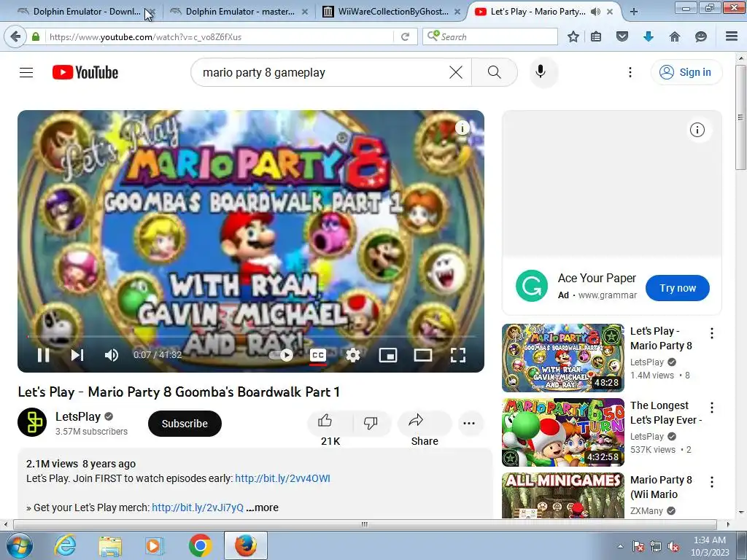Viewport: 747px width, 560px height.
Task: Open Mario Party 8 48:28 thumbnail
Action: [x=562, y=357]
